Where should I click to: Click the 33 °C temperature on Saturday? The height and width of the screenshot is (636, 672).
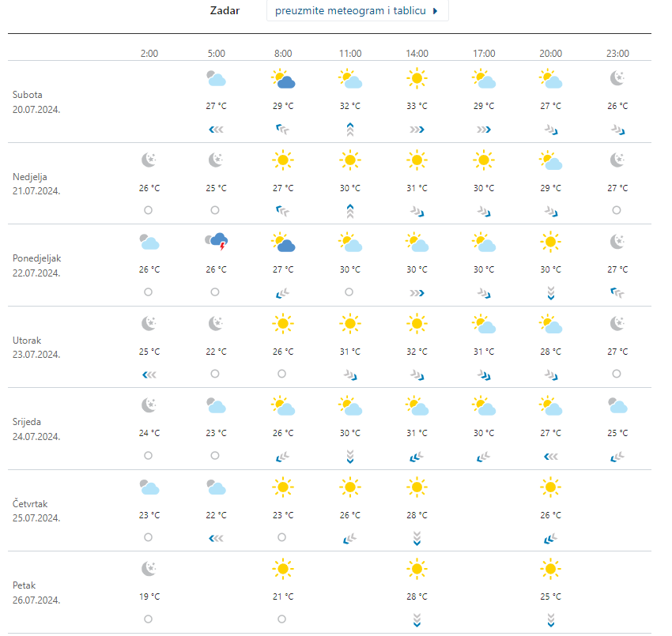(417, 106)
